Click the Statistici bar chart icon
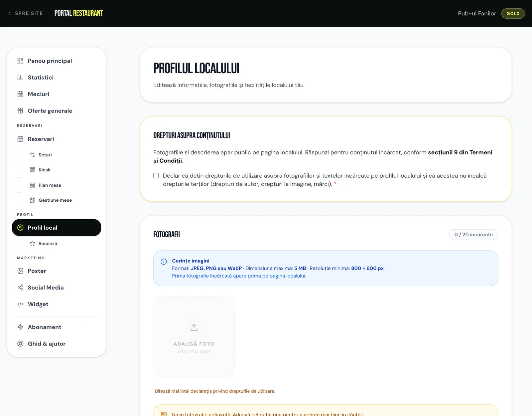The width and height of the screenshot is (532, 416). click(x=20, y=77)
